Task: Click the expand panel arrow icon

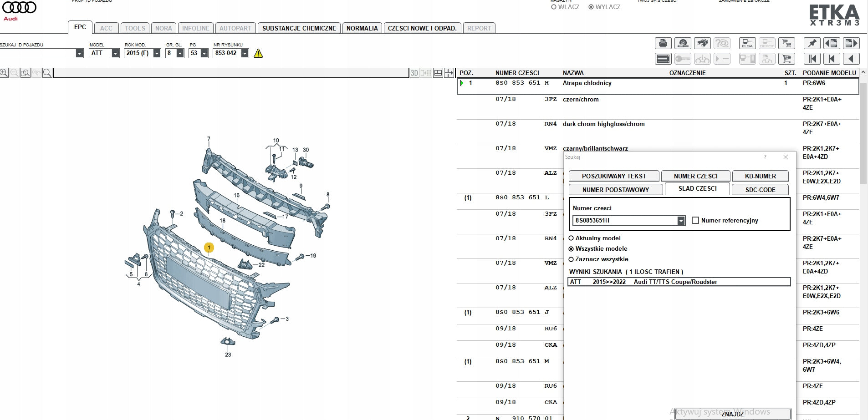Action: pos(449,73)
